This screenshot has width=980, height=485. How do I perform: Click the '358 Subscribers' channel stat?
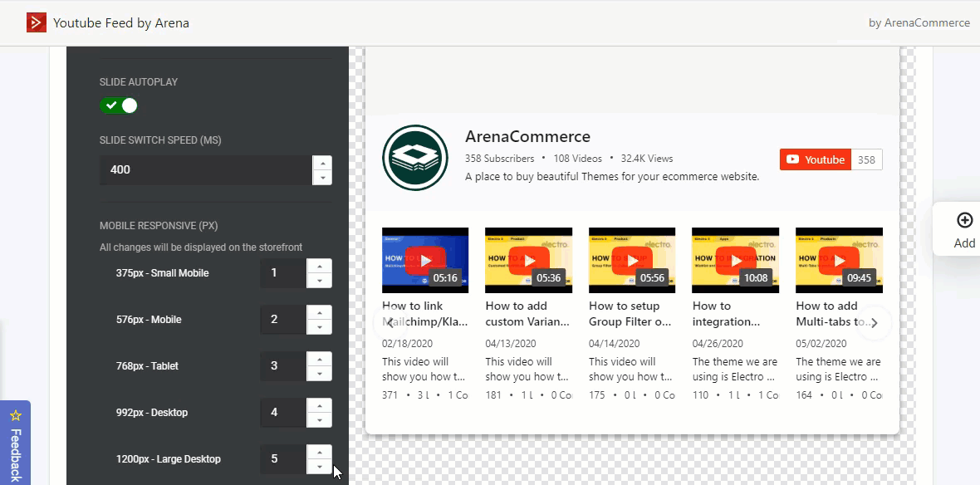point(499,159)
